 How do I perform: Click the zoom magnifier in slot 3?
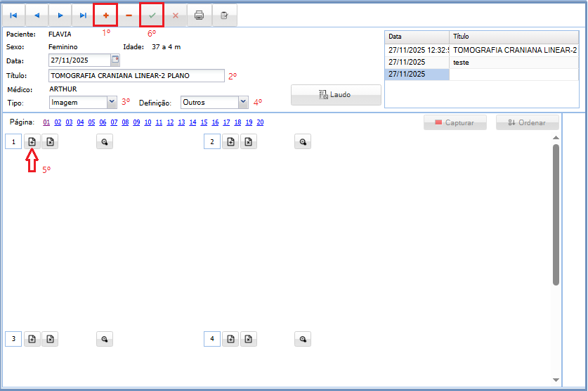[x=105, y=340]
